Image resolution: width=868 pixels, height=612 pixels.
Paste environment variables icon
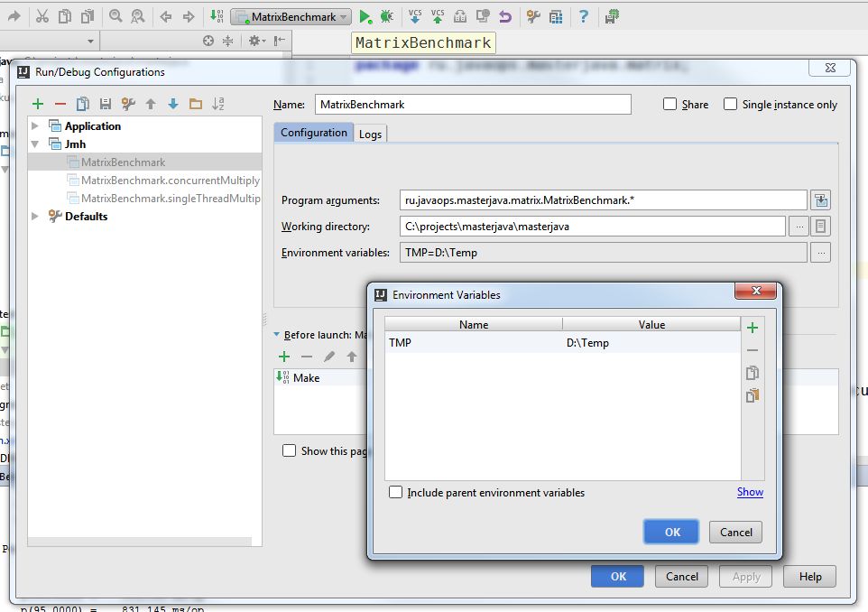[x=753, y=395]
